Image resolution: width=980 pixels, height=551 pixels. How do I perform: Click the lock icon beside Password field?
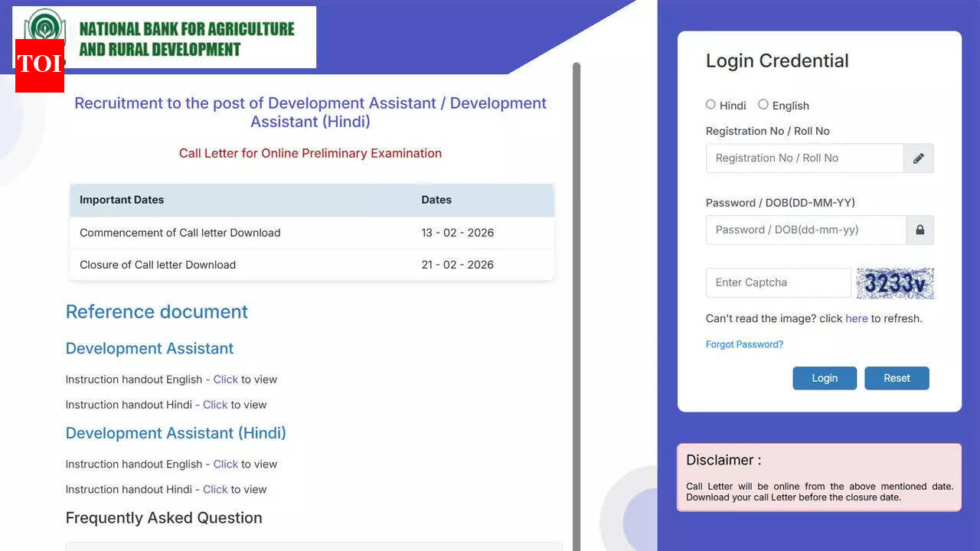point(920,230)
